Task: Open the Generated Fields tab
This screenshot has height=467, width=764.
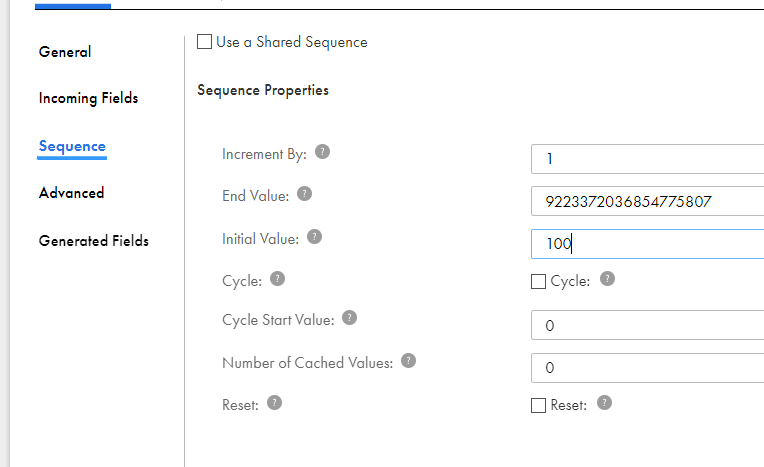Action: point(94,240)
